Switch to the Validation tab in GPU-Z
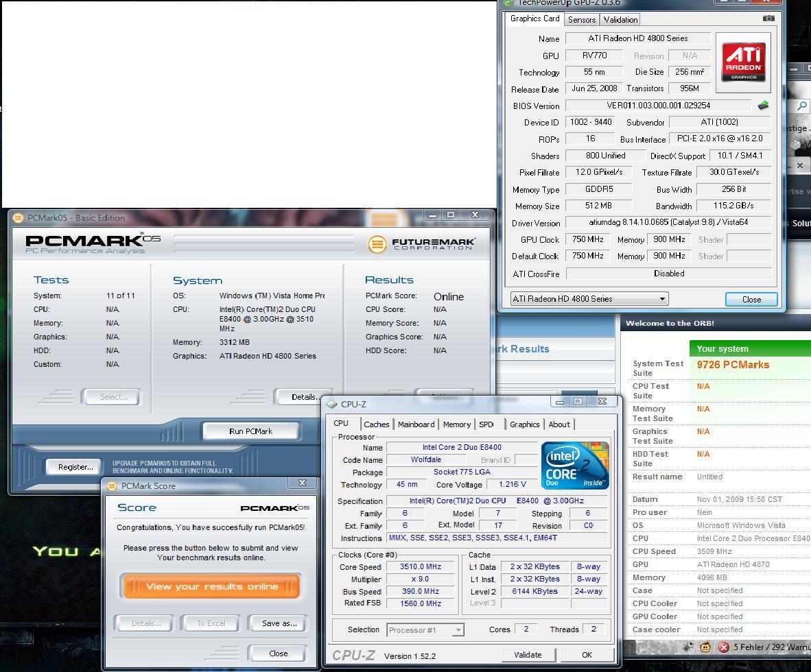This screenshot has height=672, width=811. (620, 20)
